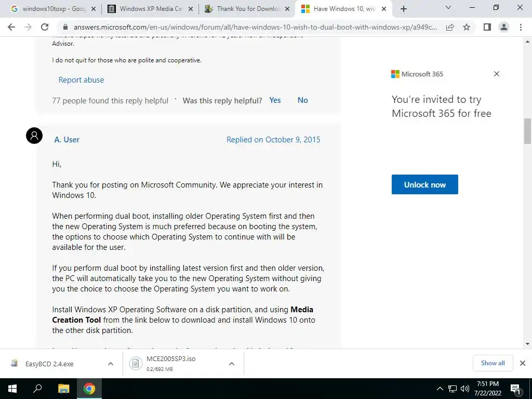
Task: Close the Windows XP Media Center tab
Action: (x=191, y=9)
